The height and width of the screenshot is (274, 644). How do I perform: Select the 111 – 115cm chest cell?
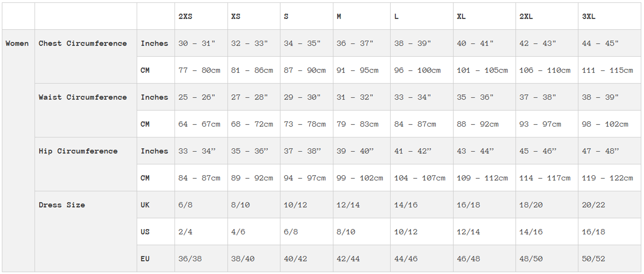pos(607,70)
